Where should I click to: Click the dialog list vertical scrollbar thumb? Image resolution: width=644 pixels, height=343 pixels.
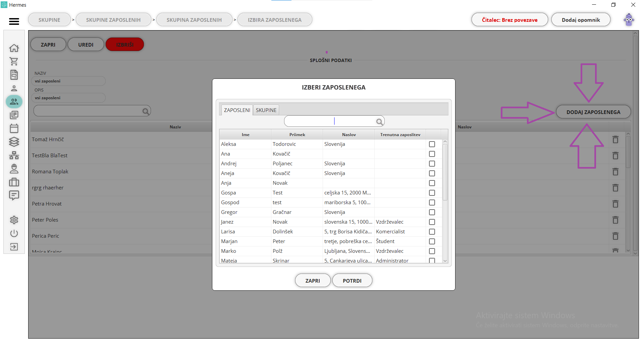coord(445,172)
